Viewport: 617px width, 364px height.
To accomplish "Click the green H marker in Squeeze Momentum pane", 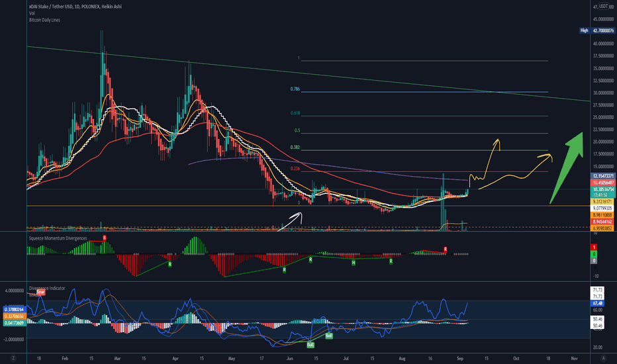I will click(354, 263).
